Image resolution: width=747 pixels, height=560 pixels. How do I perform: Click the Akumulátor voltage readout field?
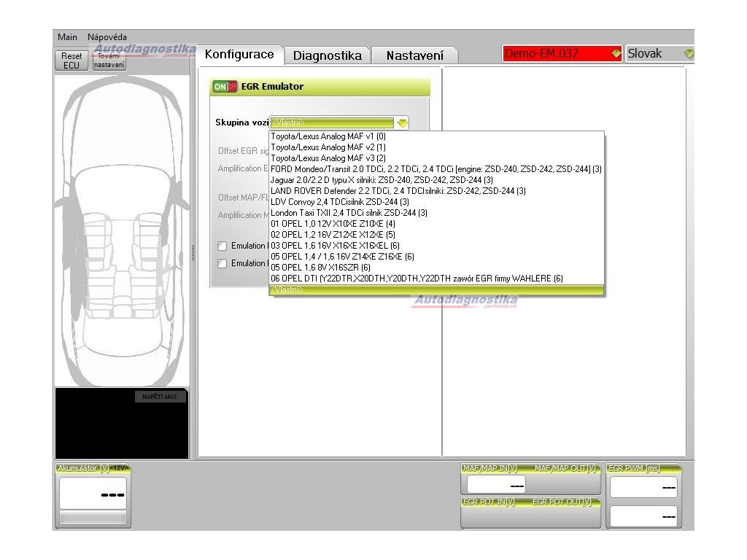click(93, 494)
